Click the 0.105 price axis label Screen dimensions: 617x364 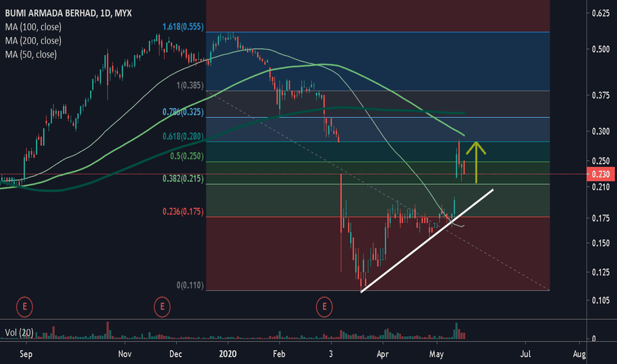coord(601,300)
